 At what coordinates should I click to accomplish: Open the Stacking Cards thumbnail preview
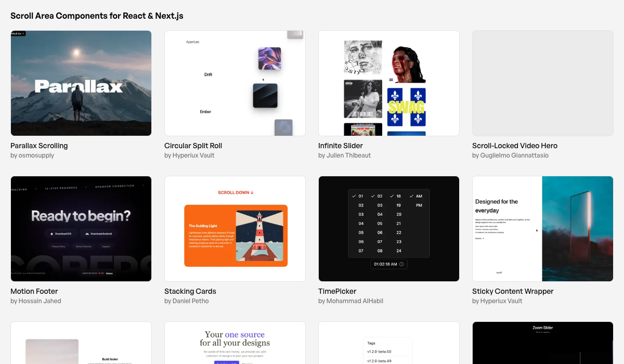point(235,229)
